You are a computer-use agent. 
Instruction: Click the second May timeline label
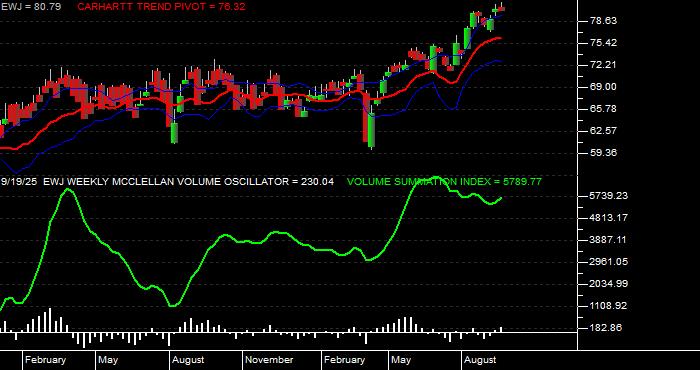(401, 360)
